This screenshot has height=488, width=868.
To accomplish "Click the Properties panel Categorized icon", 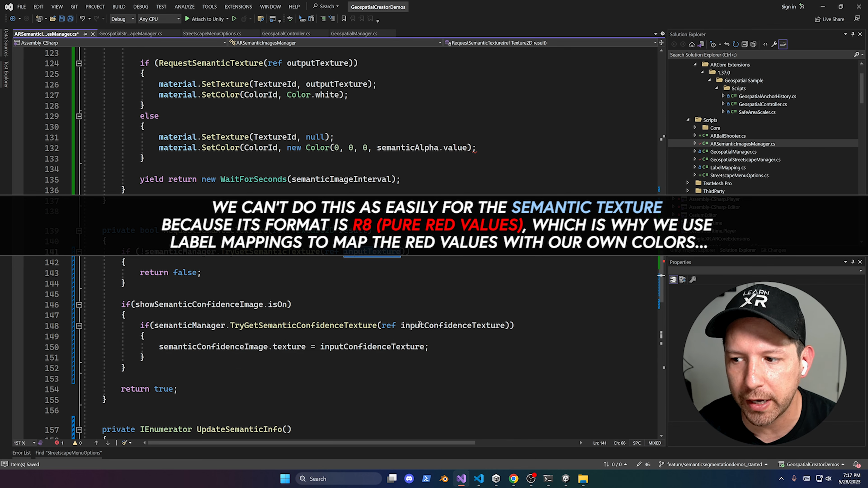I will pyautogui.click(x=673, y=279).
